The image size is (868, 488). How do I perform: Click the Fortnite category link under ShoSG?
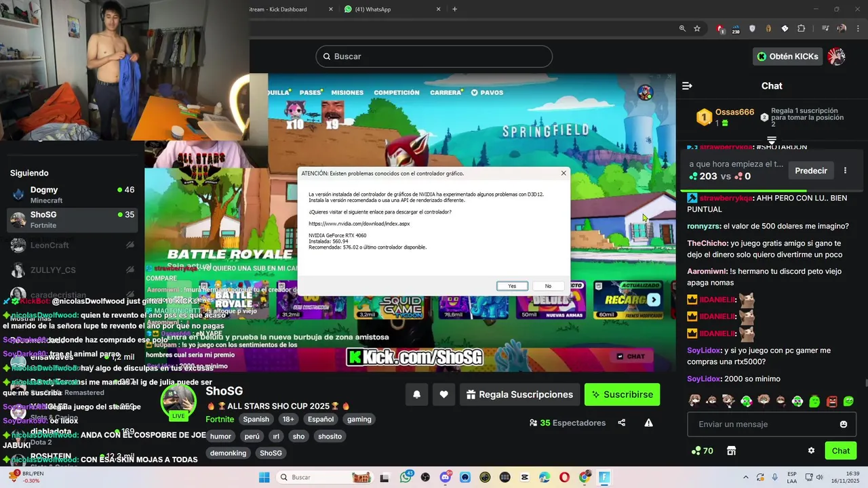coord(220,420)
